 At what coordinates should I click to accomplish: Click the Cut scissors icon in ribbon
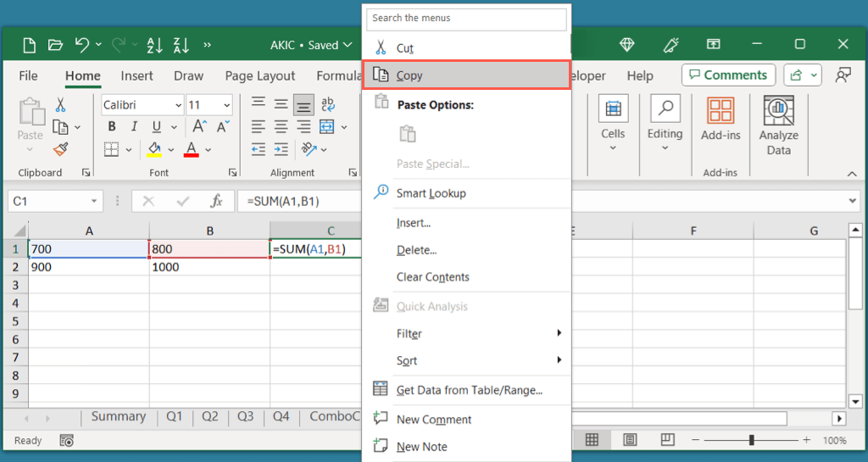click(60, 105)
